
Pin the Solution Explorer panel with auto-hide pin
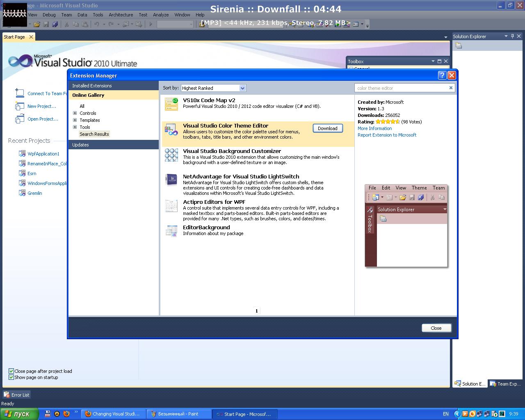point(512,36)
